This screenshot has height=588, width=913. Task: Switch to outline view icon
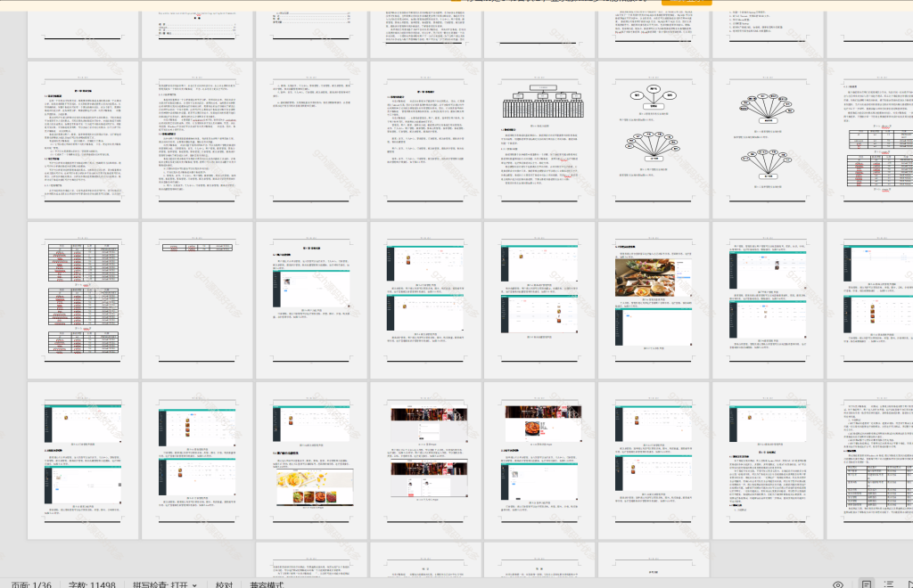click(889, 584)
